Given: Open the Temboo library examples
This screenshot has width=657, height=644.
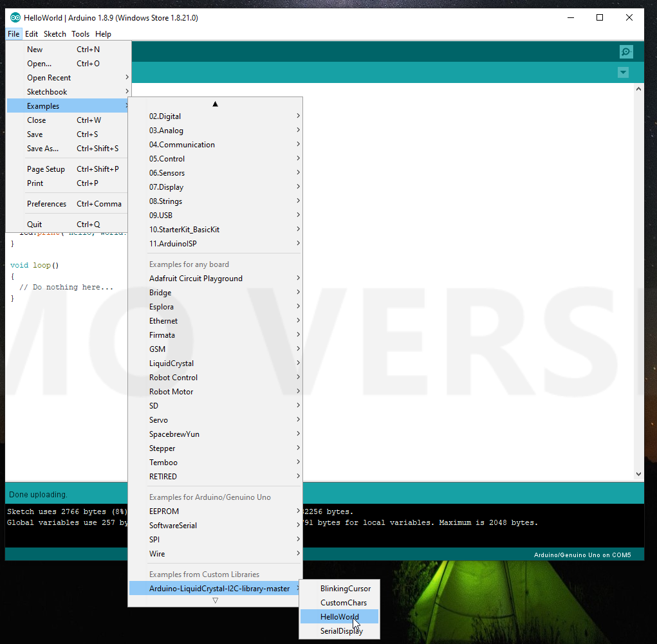Looking at the screenshot, I should tap(216, 462).
